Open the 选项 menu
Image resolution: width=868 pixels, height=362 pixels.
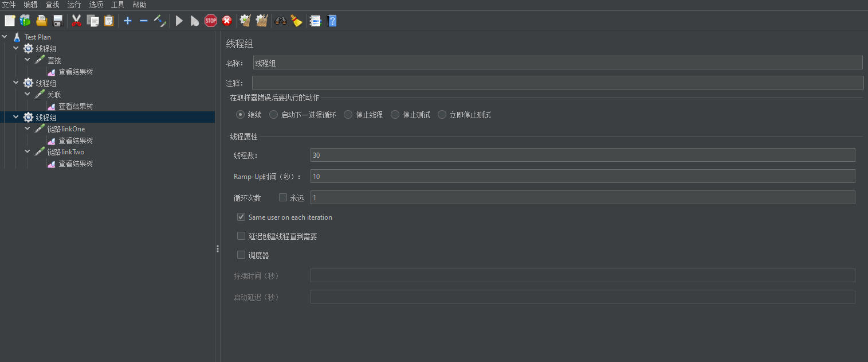coord(96,5)
